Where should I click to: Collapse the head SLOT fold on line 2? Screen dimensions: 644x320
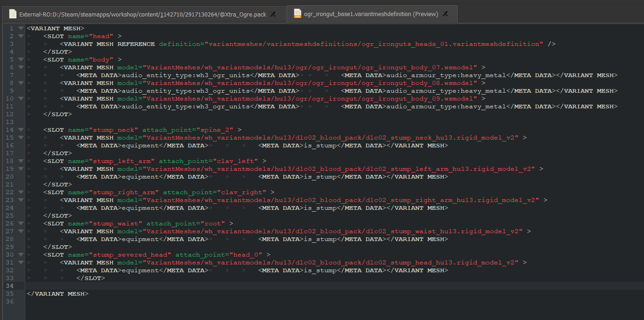(x=21, y=36)
